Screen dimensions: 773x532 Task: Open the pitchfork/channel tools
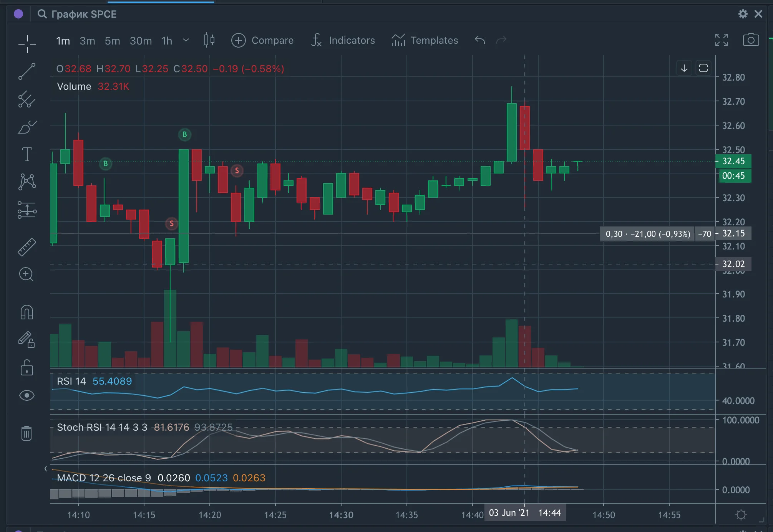pos(27,99)
